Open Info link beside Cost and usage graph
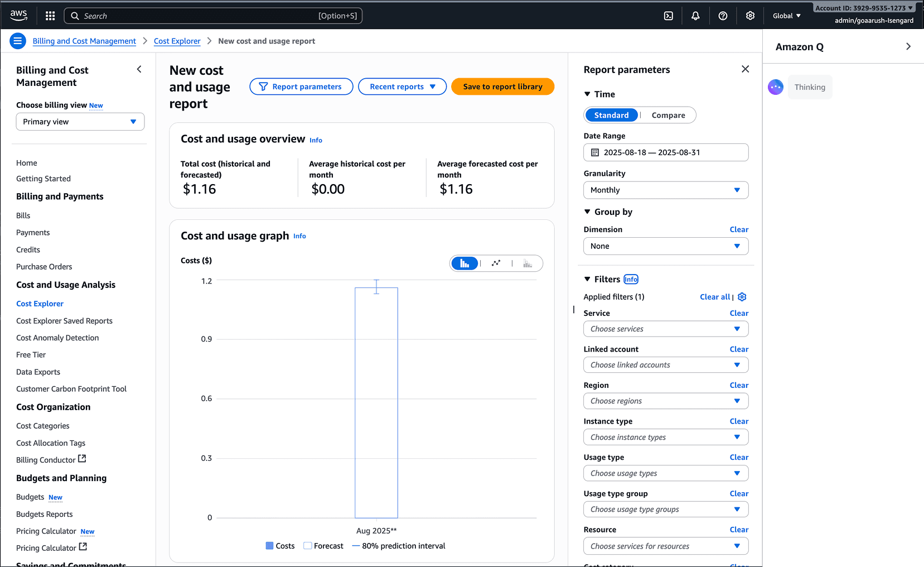 299,236
